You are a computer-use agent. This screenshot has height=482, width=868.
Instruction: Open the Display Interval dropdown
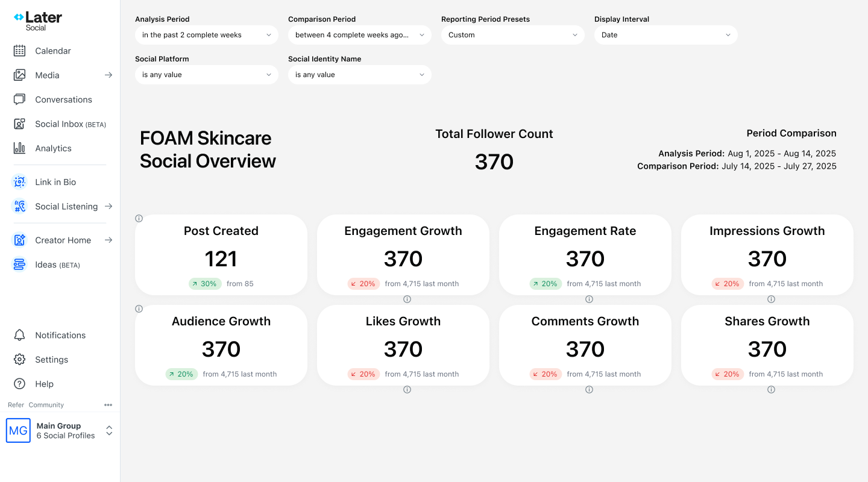point(666,35)
